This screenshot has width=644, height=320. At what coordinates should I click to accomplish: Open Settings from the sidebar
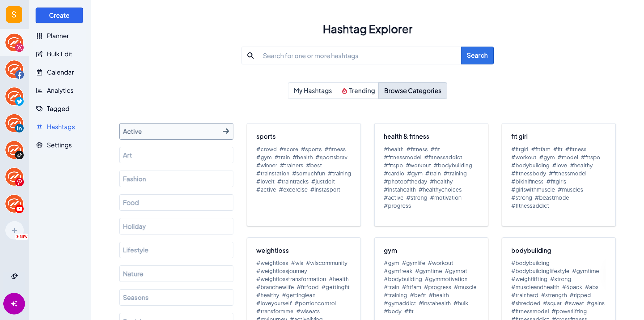(x=60, y=145)
